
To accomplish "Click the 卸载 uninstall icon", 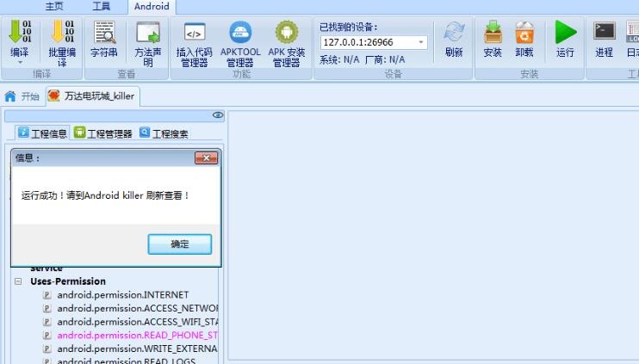I will point(524,32).
